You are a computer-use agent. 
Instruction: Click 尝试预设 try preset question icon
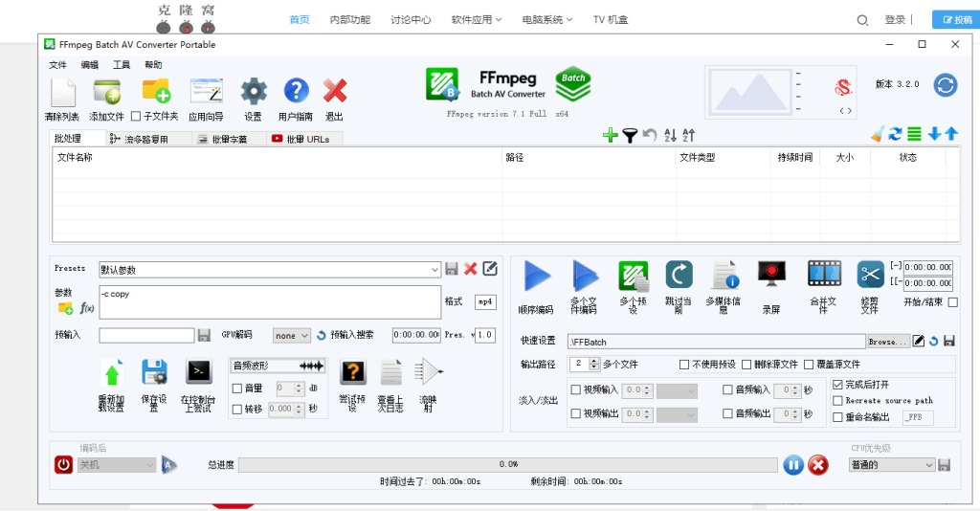[x=352, y=371]
